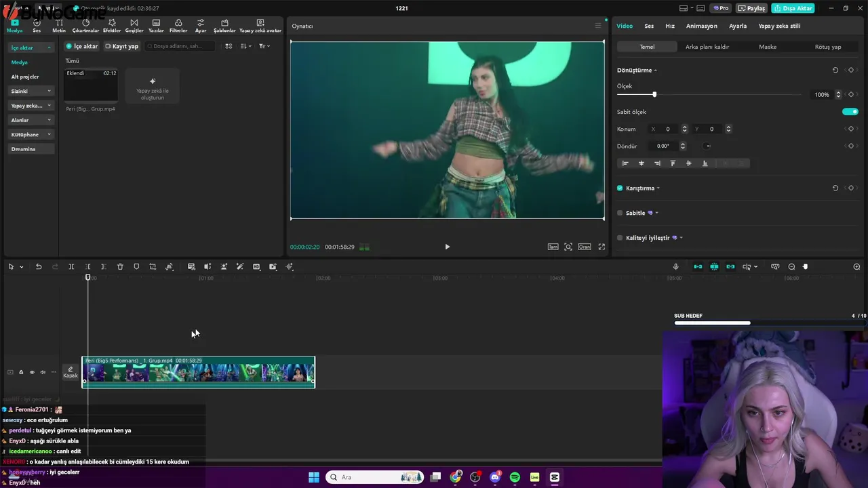The height and width of the screenshot is (488, 868).
Task: Open the Animasyon tab
Action: point(701,26)
